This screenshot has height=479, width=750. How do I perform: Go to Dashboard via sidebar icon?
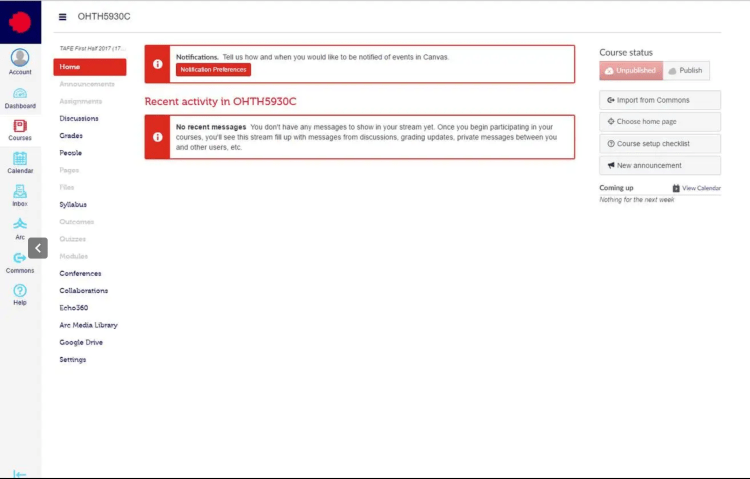20,97
